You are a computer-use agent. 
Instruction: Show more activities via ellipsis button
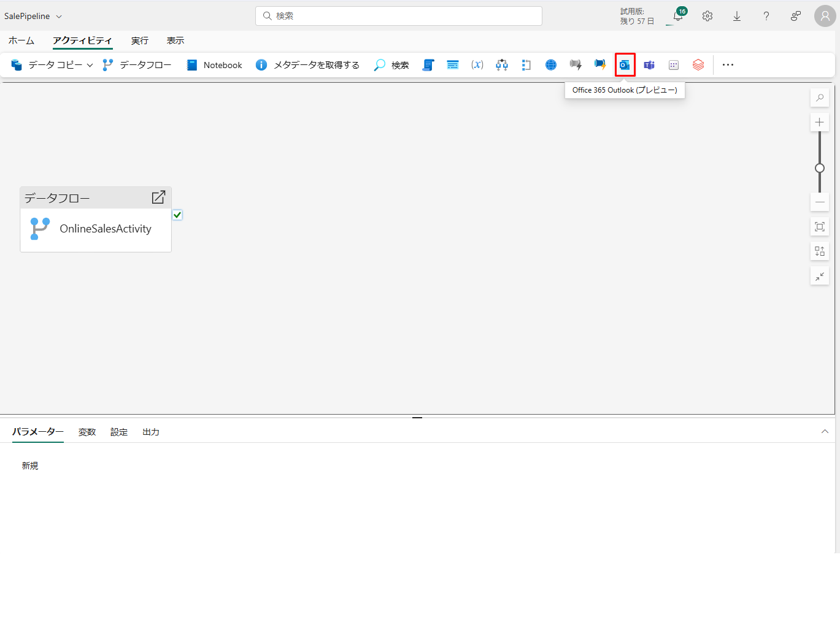click(728, 65)
